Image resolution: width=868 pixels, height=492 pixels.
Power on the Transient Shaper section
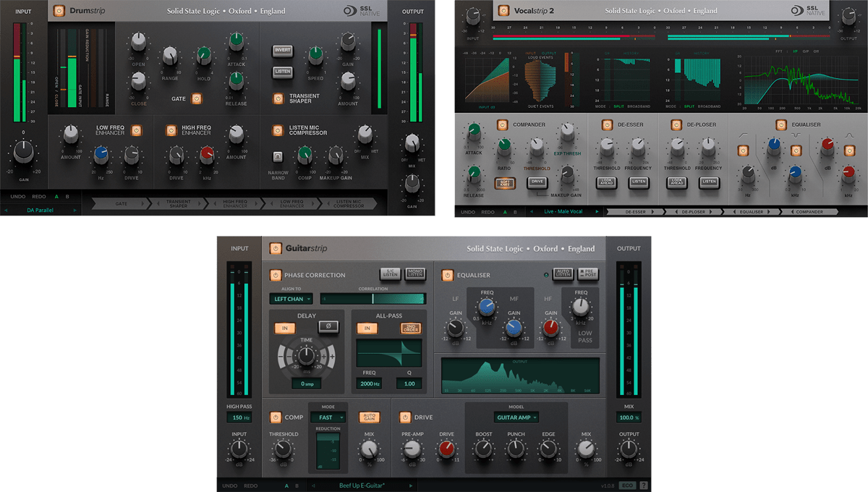(278, 99)
